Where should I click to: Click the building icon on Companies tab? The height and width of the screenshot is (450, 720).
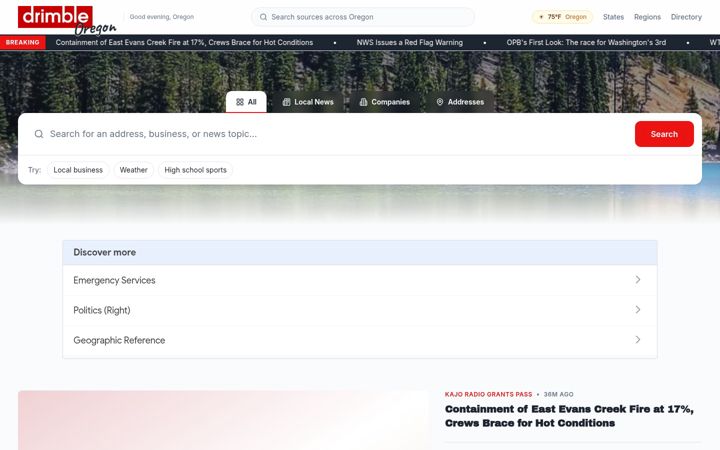363,102
